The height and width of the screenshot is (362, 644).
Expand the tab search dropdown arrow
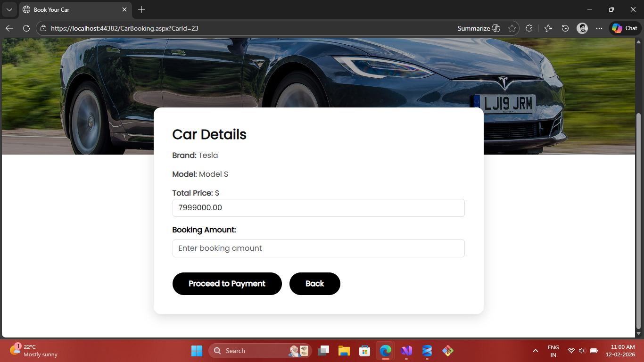click(x=9, y=9)
